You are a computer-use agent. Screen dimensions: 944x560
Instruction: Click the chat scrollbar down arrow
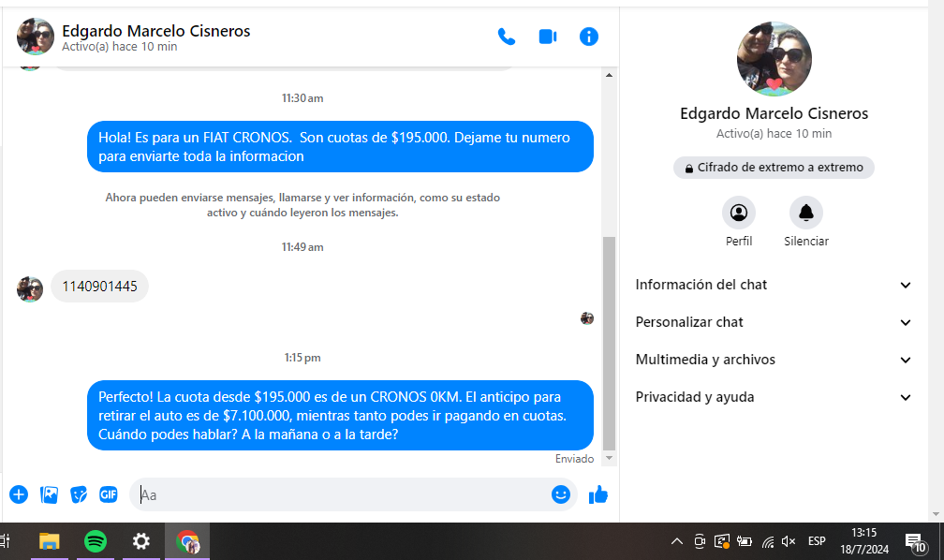(610, 458)
